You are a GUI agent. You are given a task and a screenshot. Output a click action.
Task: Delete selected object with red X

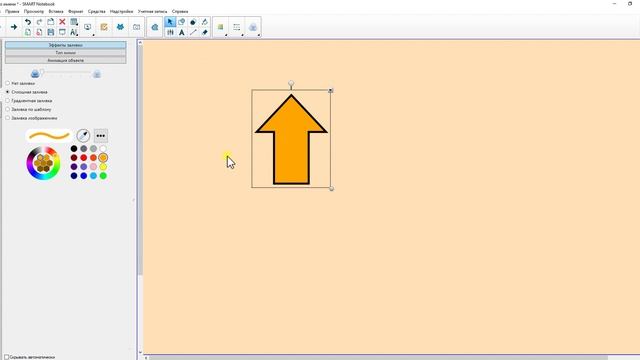click(x=62, y=22)
